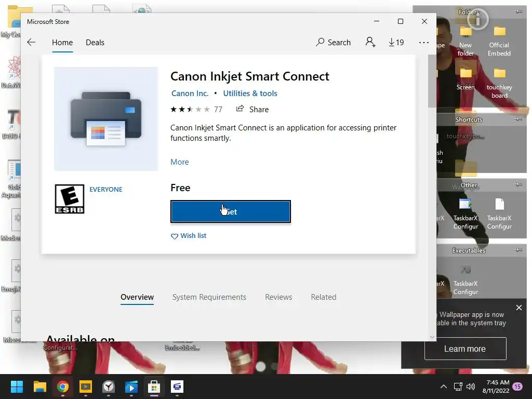Open notification center badge 15
The height and width of the screenshot is (399, 532).
(x=517, y=387)
